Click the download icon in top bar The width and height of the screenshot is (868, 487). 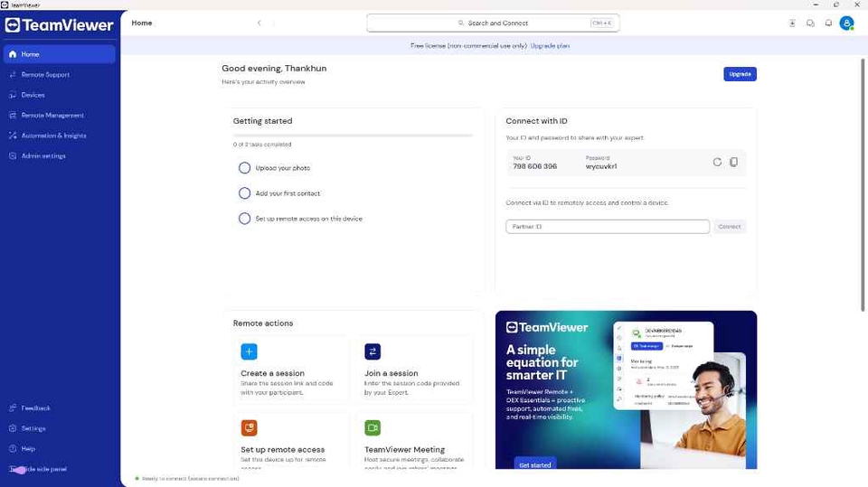coord(792,23)
